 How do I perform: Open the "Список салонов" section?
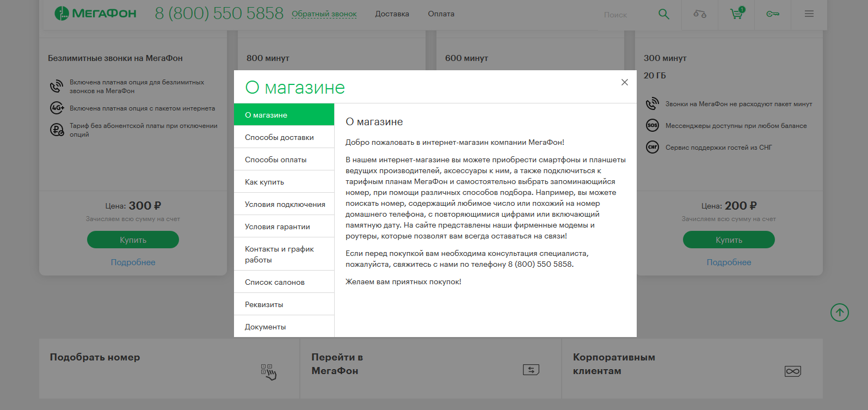coord(284,282)
